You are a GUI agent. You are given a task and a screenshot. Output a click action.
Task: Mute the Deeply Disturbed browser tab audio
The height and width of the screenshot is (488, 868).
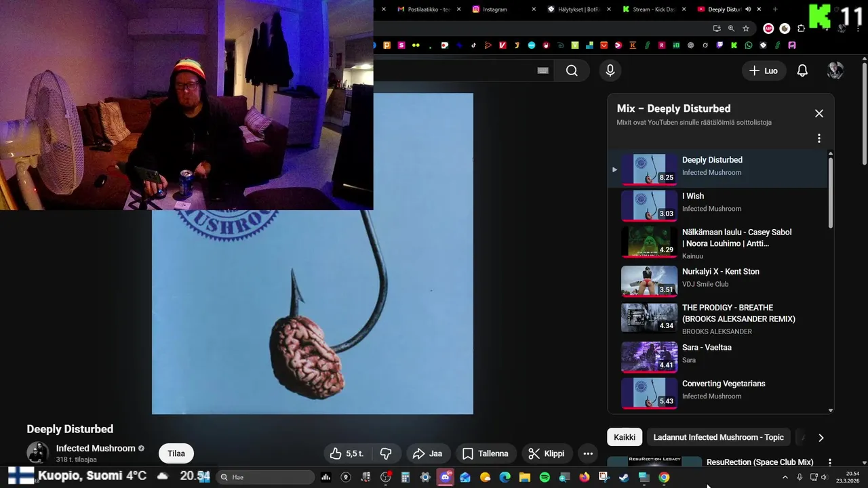click(x=748, y=9)
